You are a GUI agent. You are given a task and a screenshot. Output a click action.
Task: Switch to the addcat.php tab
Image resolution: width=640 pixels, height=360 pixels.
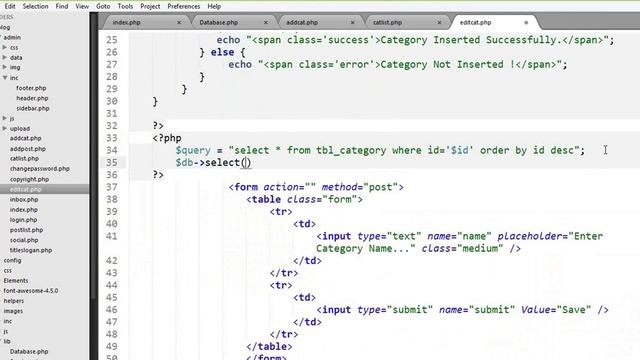tap(302, 22)
